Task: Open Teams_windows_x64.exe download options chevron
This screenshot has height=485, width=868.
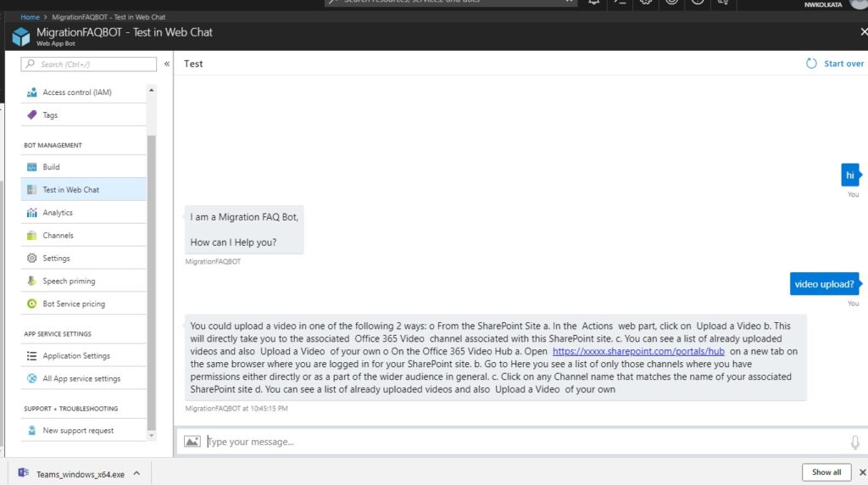Action: pyautogui.click(x=136, y=473)
